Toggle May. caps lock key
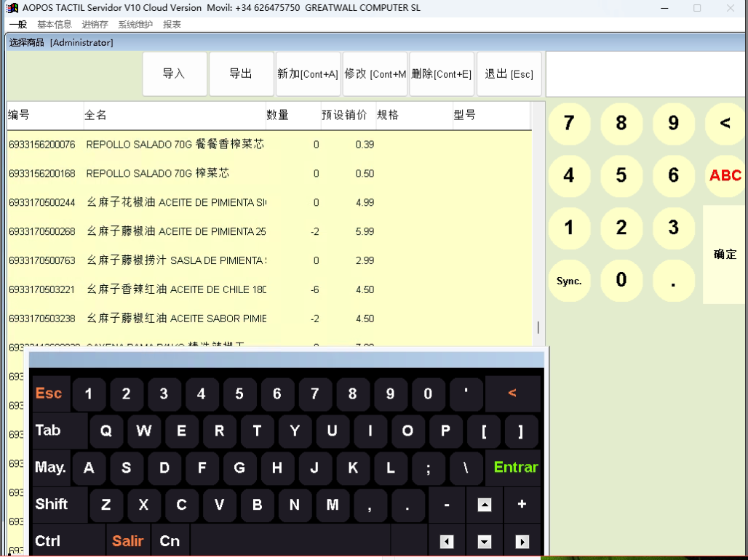748x560 pixels. click(x=51, y=468)
